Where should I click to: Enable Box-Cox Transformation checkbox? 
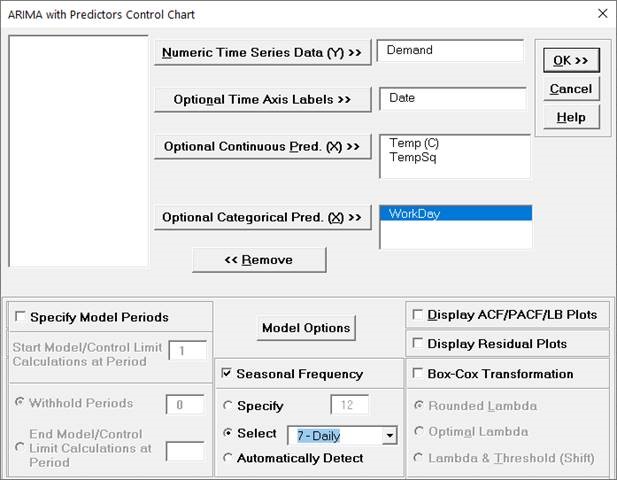(418, 374)
